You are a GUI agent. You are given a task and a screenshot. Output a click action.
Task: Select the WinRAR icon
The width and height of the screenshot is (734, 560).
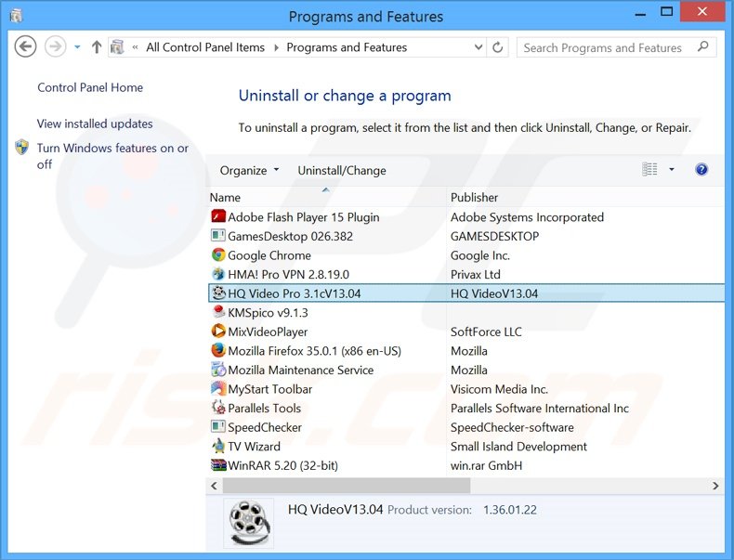[x=218, y=465]
